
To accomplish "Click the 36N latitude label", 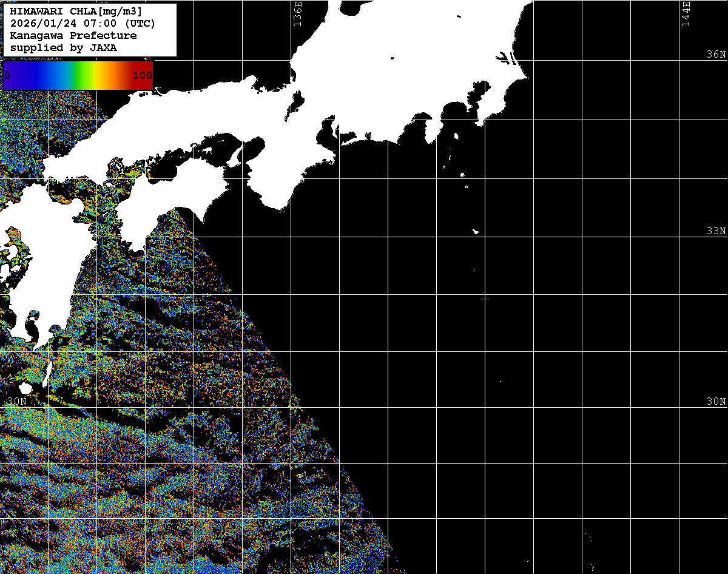I will click(x=716, y=54).
